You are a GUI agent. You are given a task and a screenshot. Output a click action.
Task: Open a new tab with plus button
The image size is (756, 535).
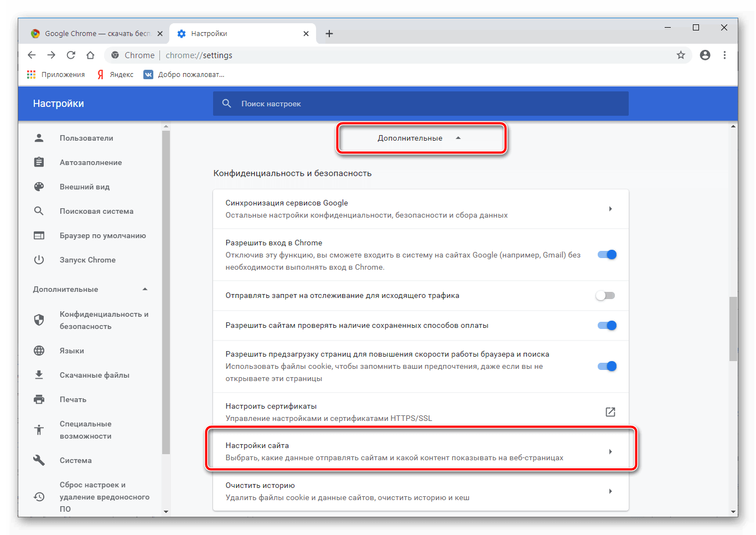[x=329, y=34]
